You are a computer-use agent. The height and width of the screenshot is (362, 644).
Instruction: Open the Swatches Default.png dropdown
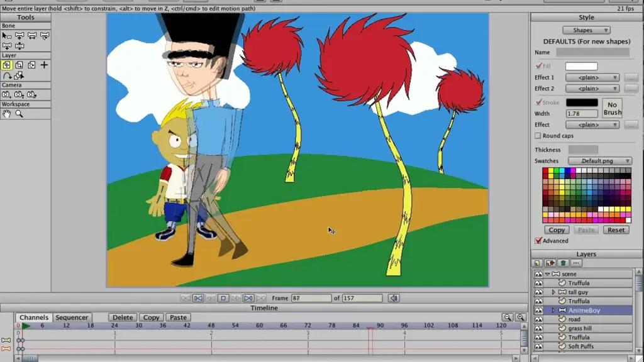(x=600, y=161)
